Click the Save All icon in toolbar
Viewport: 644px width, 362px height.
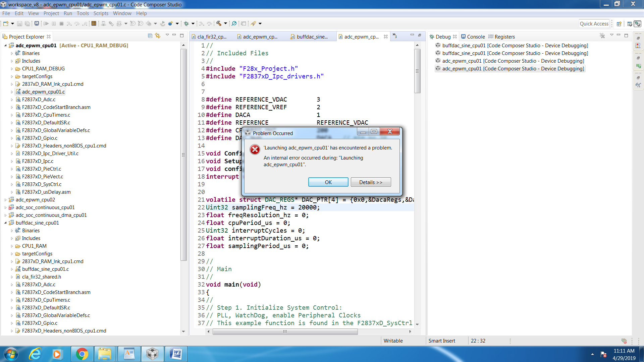(28, 23)
